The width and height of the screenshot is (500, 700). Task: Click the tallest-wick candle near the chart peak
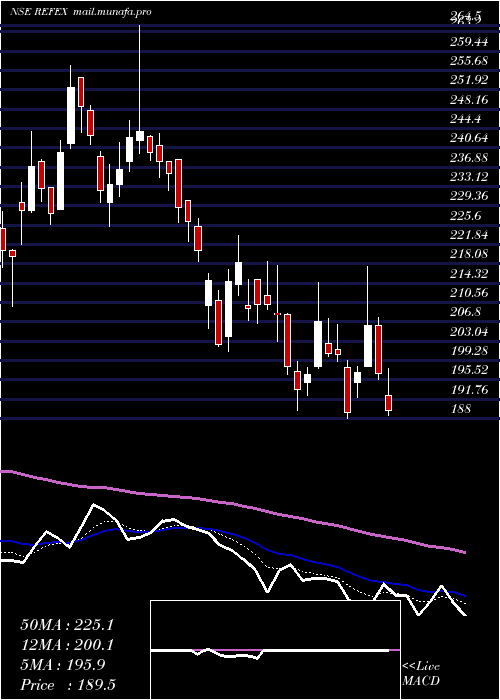point(140,89)
